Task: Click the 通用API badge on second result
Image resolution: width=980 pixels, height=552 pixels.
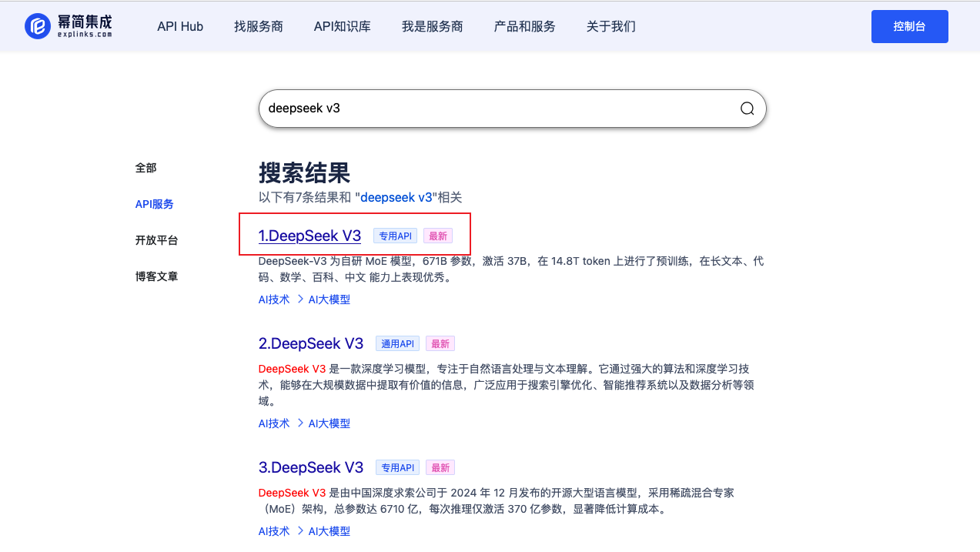Action: [x=396, y=343]
